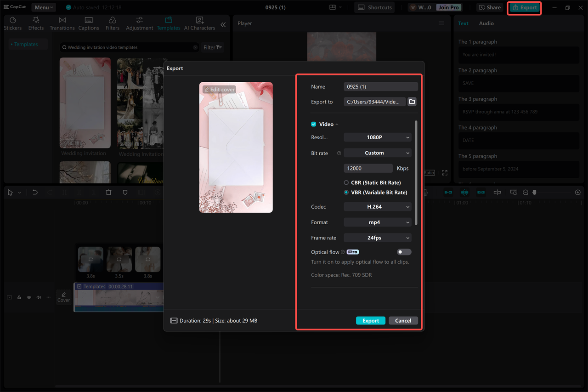Uncheck the Video export checkbox

coord(313,124)
